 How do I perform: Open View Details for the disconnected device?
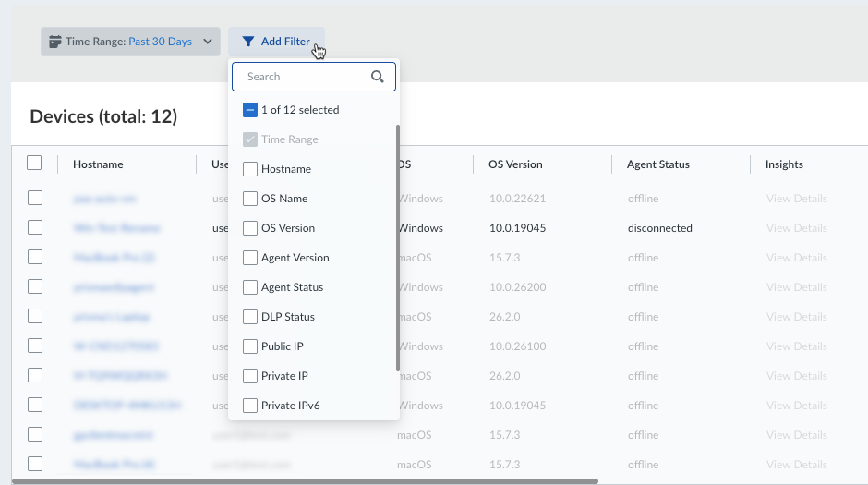[796, 228]
